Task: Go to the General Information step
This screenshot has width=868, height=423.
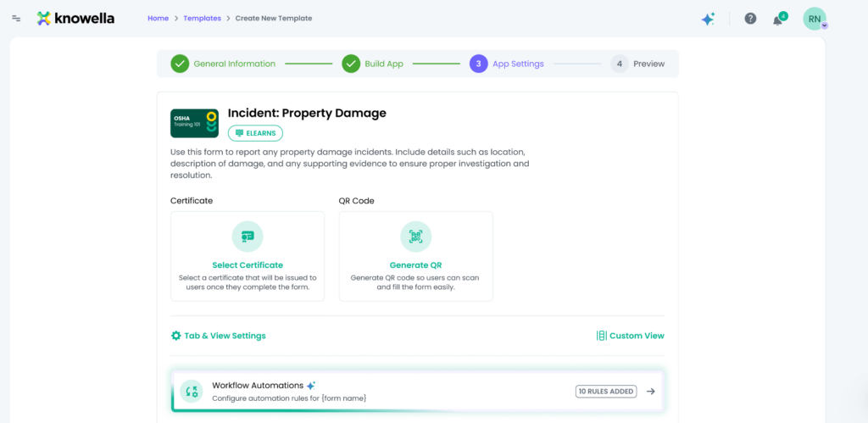Action: 224,64
